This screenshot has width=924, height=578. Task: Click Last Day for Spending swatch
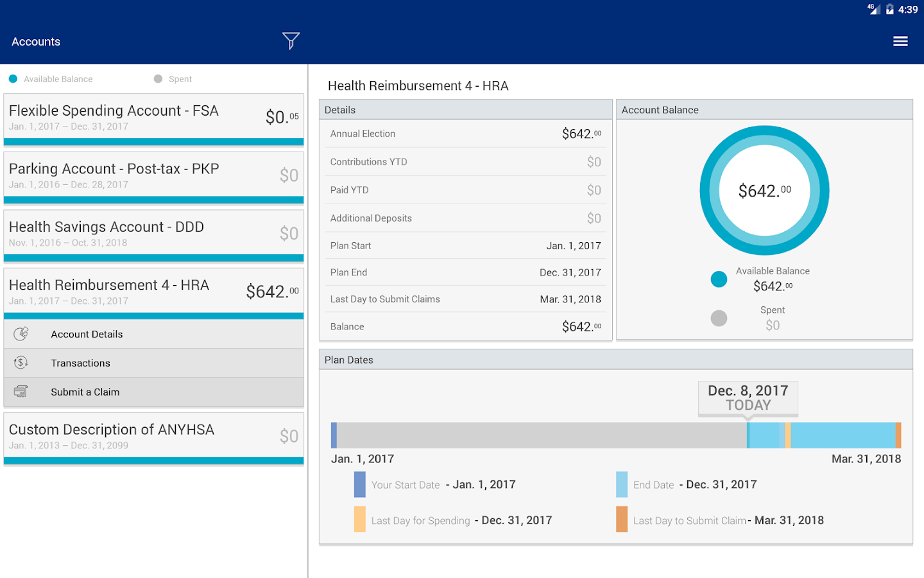coord(359,520)
